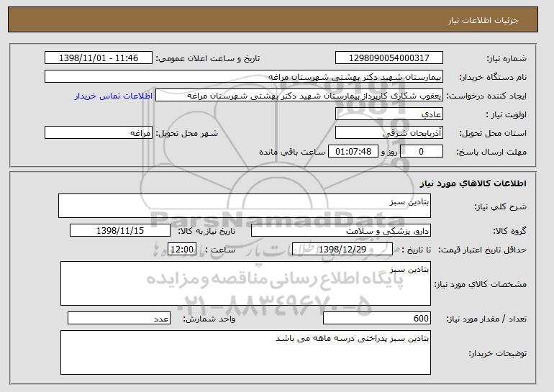Click the شماره نیاز field 1298090054000317

pos(389,58)
